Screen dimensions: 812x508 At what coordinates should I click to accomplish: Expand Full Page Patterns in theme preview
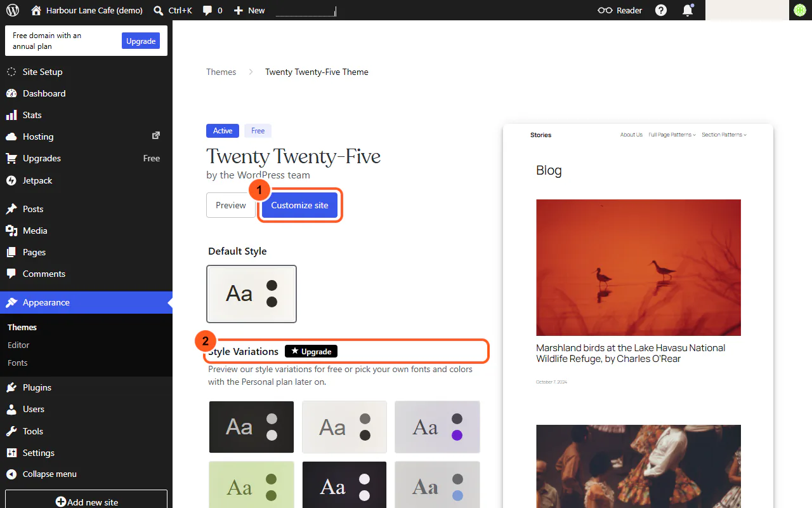672,135
